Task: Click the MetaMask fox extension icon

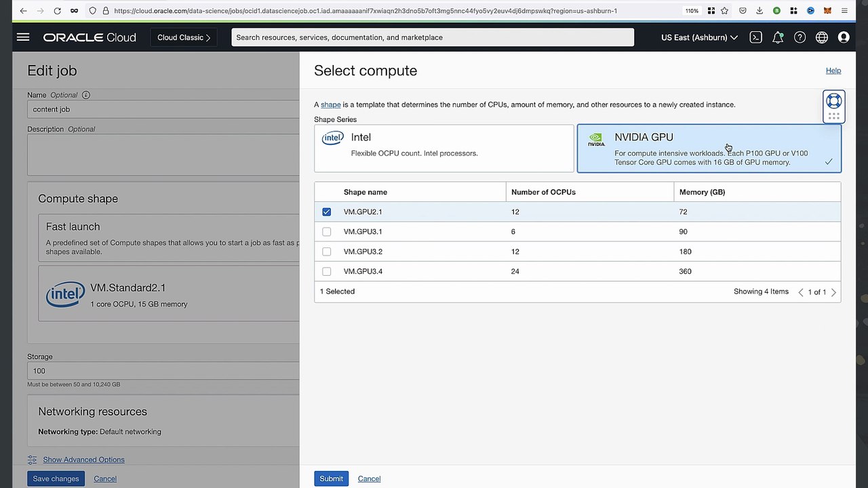Action: (827, 11)
